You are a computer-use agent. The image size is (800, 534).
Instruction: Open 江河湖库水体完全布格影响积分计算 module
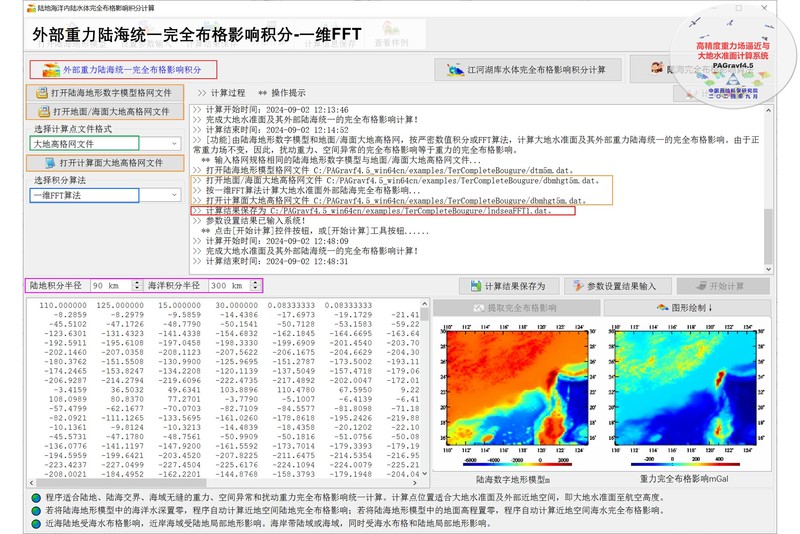pos(528,69)
